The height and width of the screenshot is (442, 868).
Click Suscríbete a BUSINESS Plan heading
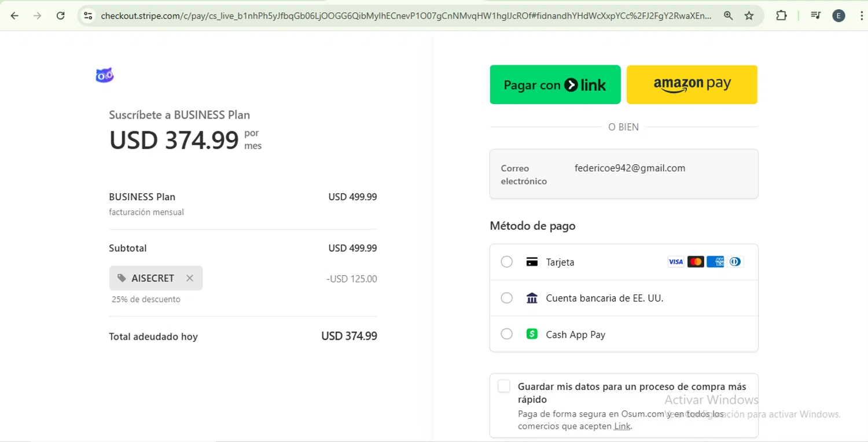click(x=179, y=115)
